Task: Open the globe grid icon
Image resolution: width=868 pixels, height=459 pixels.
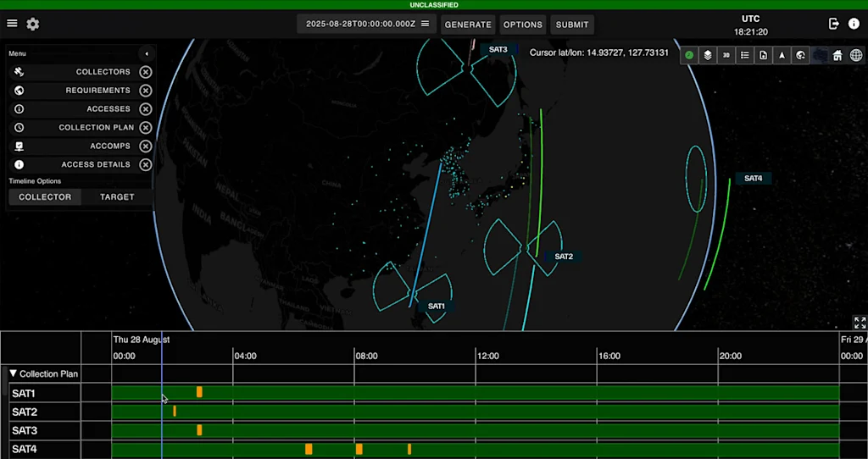Action: pos(856,55)
